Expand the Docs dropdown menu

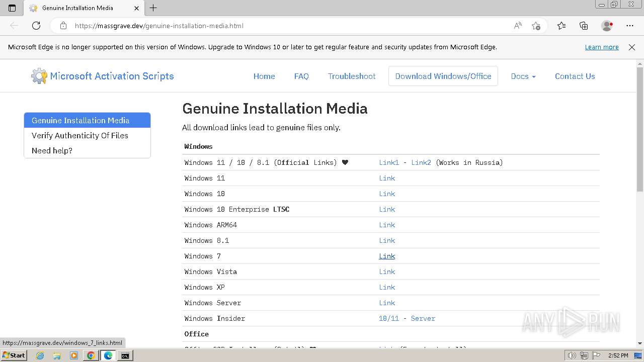point(523,76)
